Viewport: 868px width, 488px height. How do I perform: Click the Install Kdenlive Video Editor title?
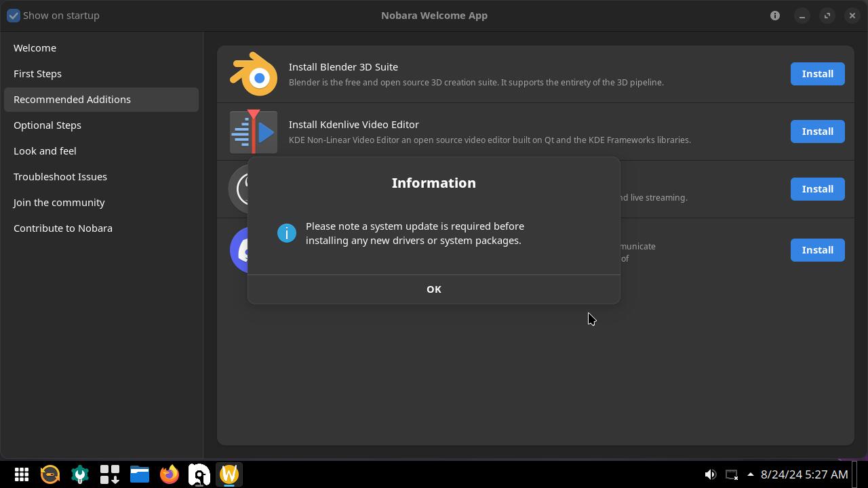(x=354, y=125)
